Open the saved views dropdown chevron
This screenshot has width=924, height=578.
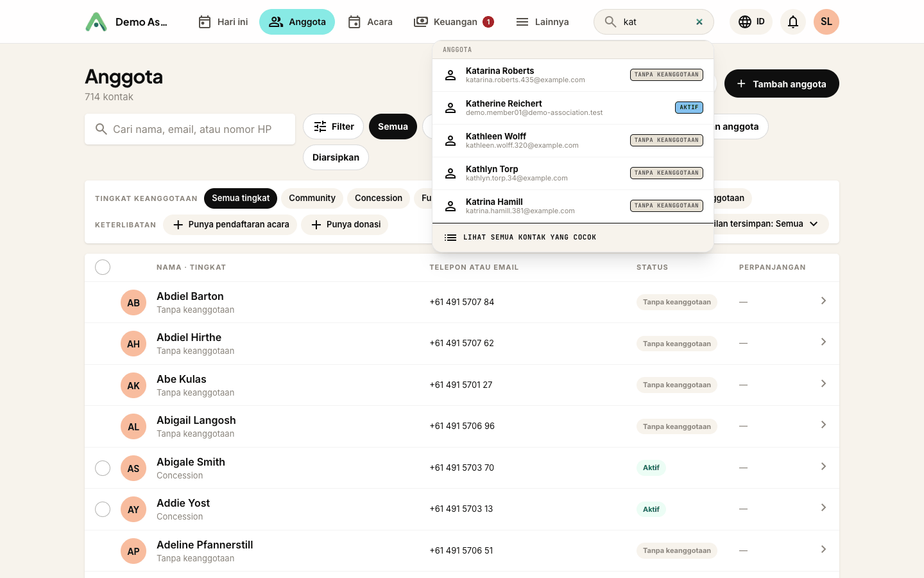click(x=814, y=224)
